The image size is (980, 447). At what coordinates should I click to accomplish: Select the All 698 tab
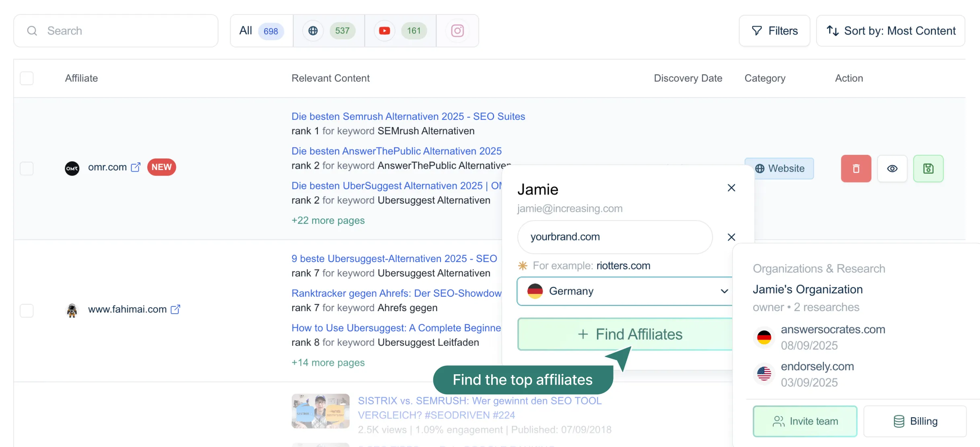tap(261, 31)
